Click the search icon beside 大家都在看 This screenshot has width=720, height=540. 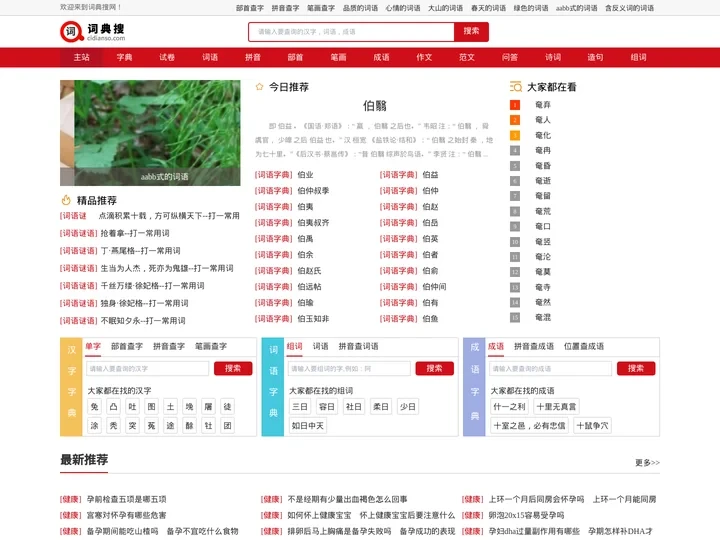coord(516,87)
